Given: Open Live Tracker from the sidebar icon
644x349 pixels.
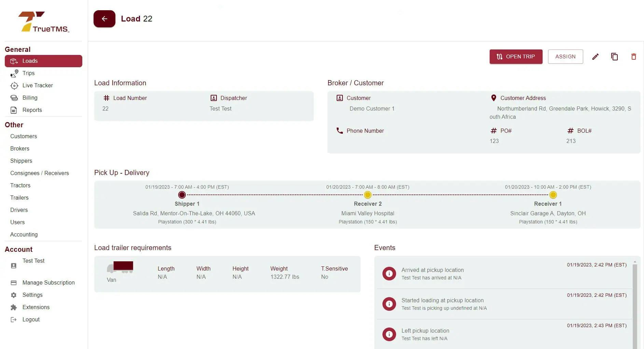Looking at the screenshot, I should 14,85.
